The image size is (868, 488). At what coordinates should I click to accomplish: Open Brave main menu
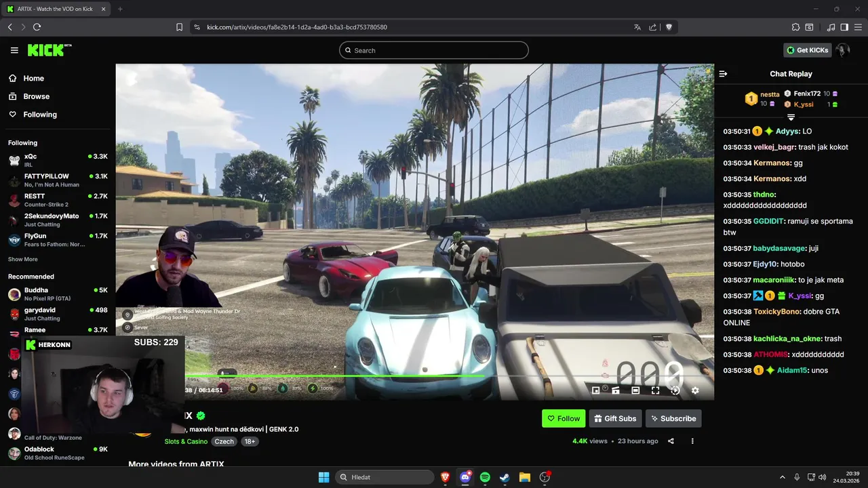click(859, 27)
